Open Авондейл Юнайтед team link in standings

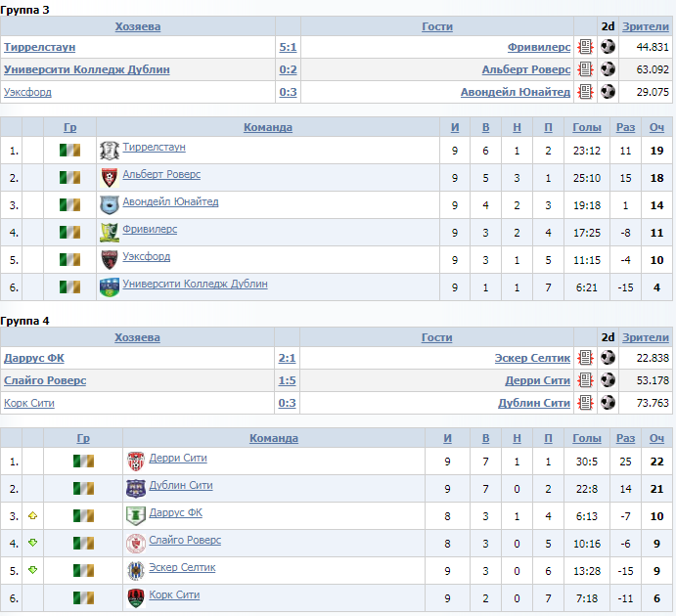(171, 201)
